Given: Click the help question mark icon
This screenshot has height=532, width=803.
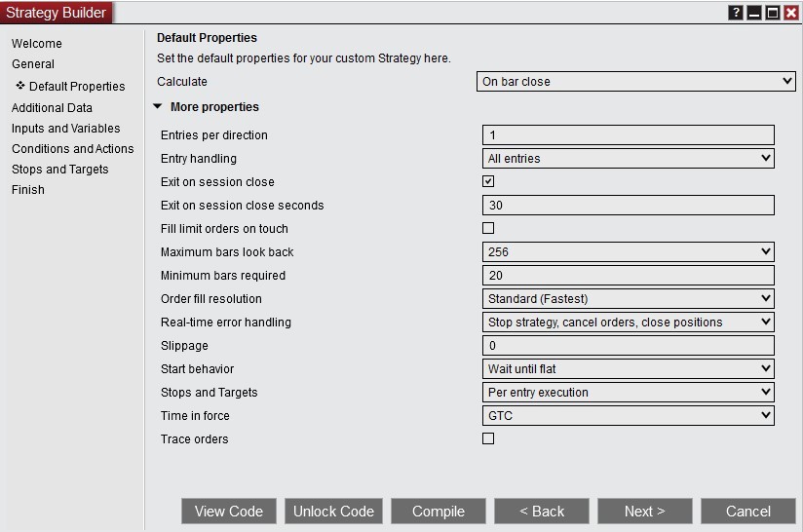Looking at the screenshot, I should [x=736, y=13].
